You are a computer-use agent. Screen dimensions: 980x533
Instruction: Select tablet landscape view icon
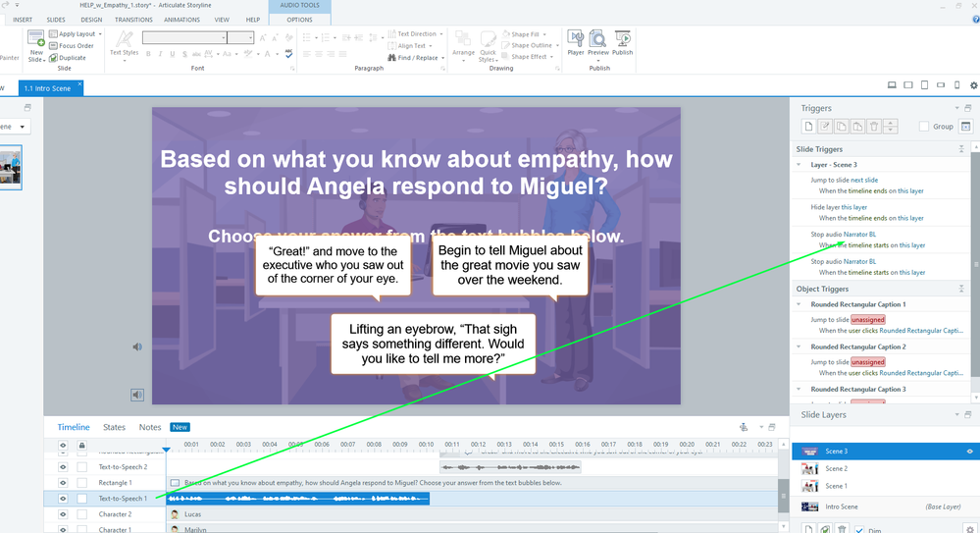click(908, 85)
